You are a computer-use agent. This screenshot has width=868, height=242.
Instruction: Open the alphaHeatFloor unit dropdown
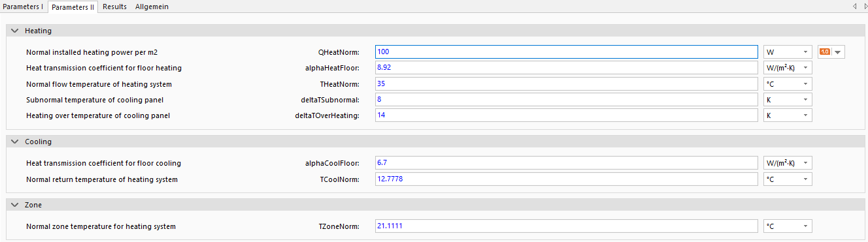[788, 68]
